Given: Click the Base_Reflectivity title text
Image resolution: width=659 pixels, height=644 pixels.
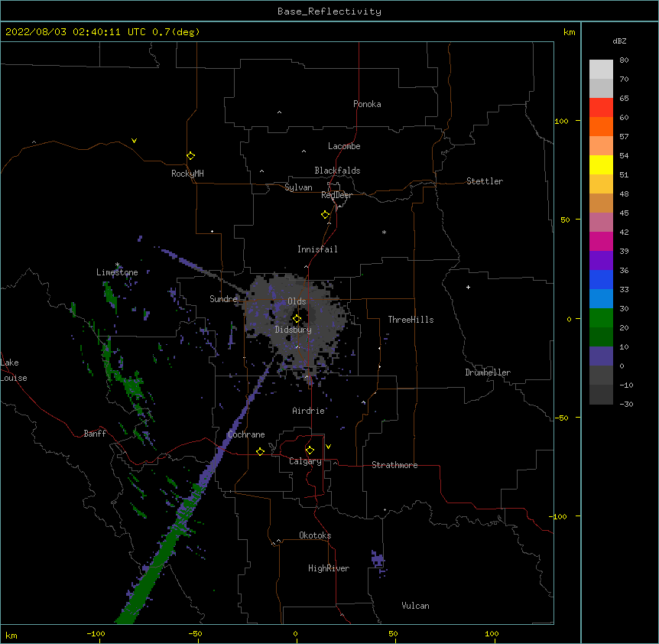Looking at the screenshot, I should click(329, 11).
